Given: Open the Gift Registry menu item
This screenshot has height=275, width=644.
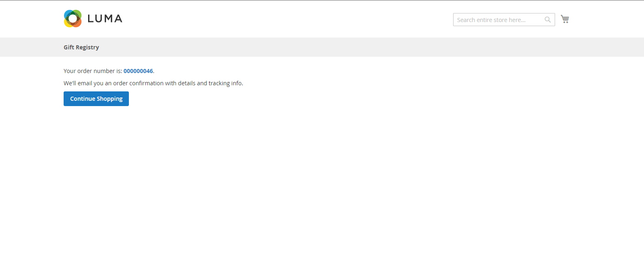Looking at the screenshot, I should [x=81, y=47].
